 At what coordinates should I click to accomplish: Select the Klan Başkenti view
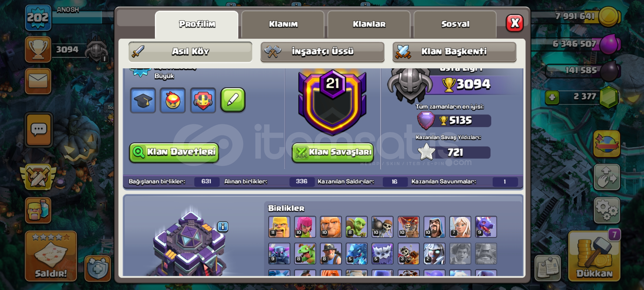coord(454,52)
